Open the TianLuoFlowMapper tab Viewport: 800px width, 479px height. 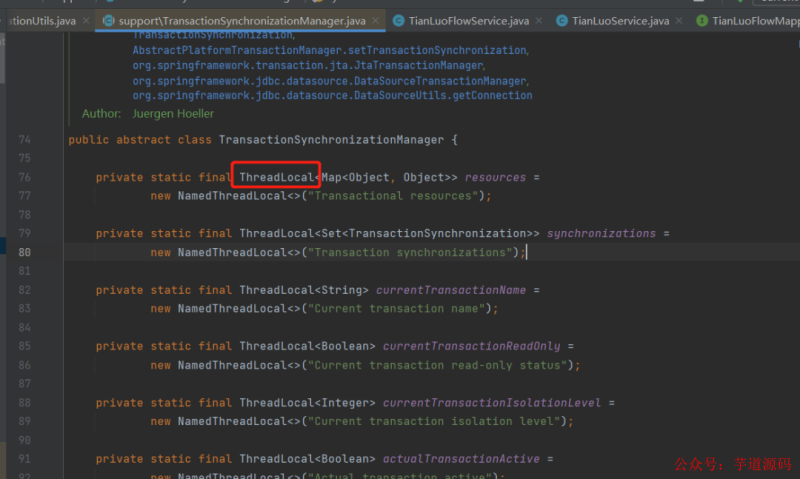pyautogui.click(x=755, y=21)
